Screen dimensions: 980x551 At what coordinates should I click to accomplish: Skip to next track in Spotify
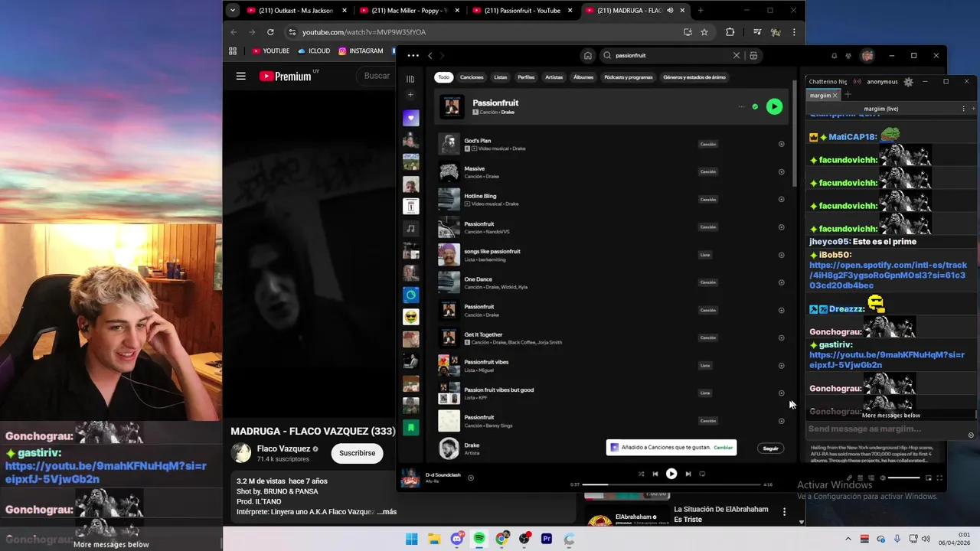tap(688, 474)
